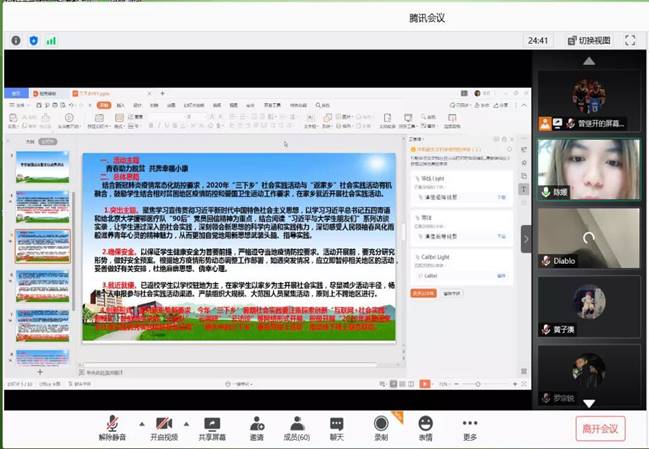
Task: Turn on camera with 开启视频
Action: tap(163, 424)
